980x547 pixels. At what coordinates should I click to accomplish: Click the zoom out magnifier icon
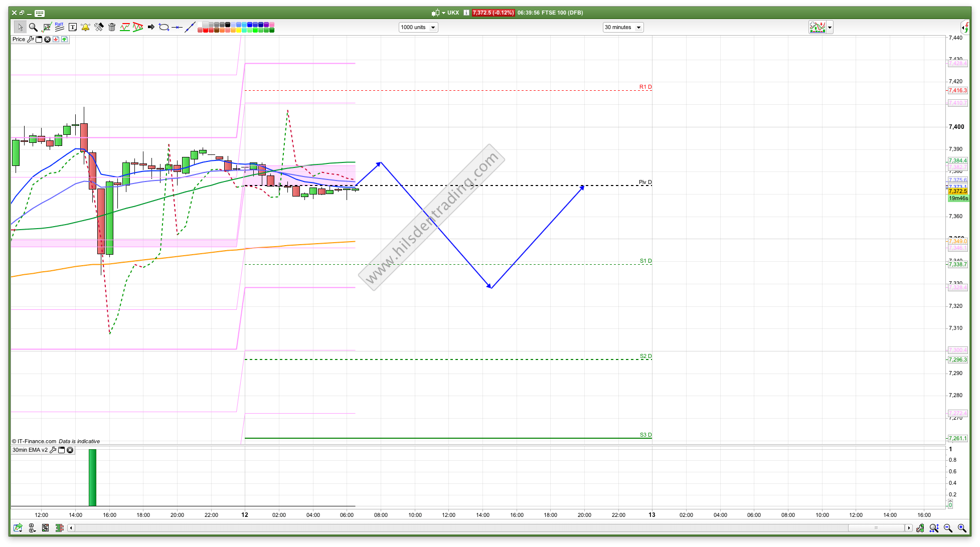(x=948, y=528)
